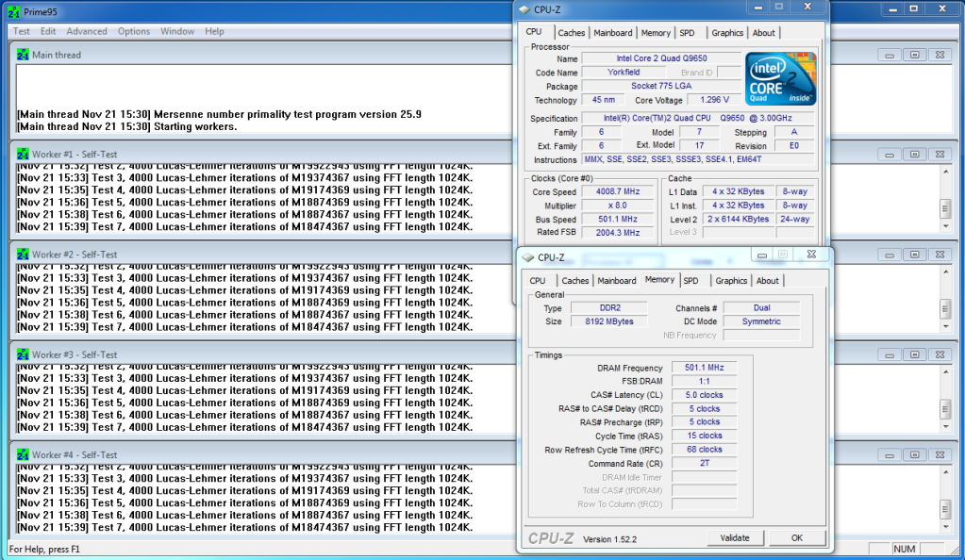Viewport: 965px width, 560px height.
Task: Maximize the Worker #2 child window
Action: 915,255
